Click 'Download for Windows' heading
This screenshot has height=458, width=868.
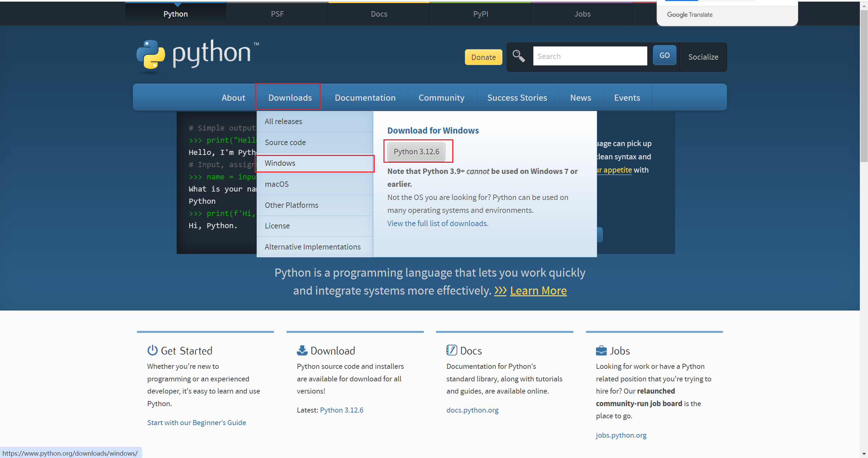point(433,131)
